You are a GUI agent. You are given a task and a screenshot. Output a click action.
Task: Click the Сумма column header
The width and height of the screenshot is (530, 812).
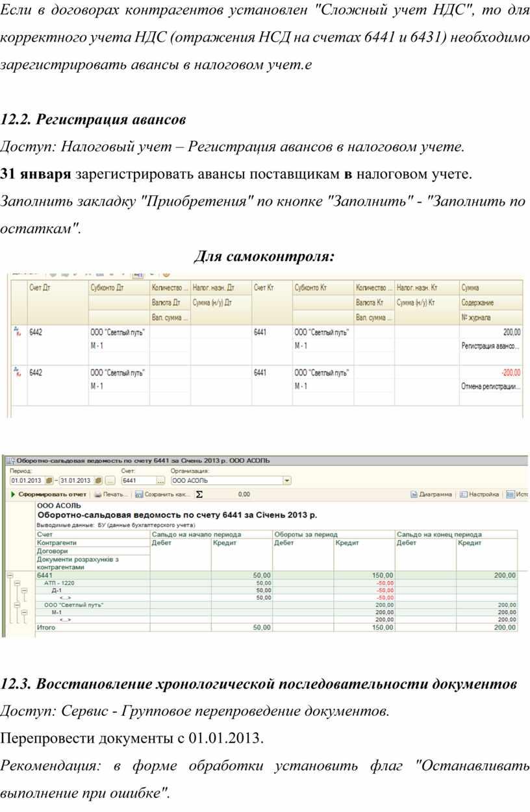tap(490, 288)
